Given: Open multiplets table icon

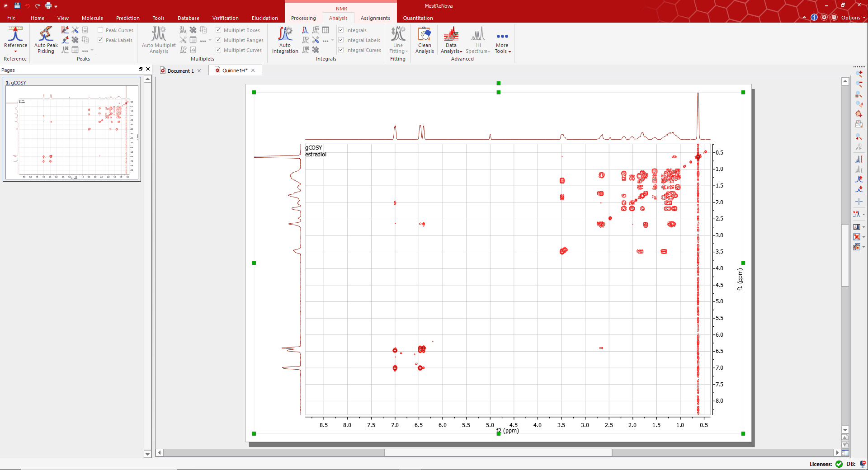Looking at the screenshot, I should (193, 40).
